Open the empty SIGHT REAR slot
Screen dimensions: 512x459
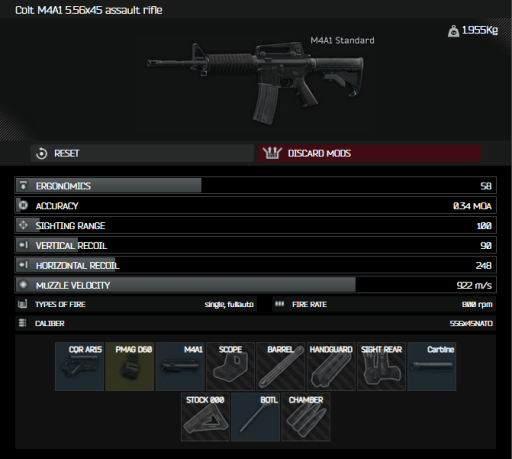point(381,366)
